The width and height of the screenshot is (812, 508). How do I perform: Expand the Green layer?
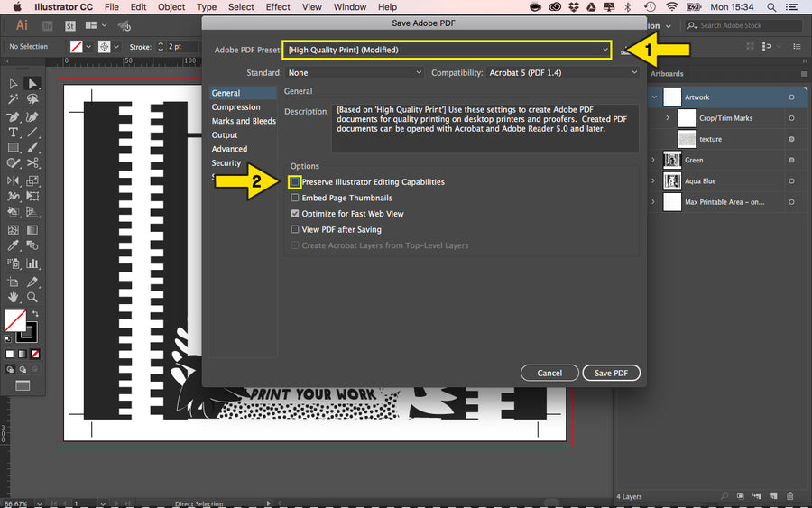tap(653, 160)
